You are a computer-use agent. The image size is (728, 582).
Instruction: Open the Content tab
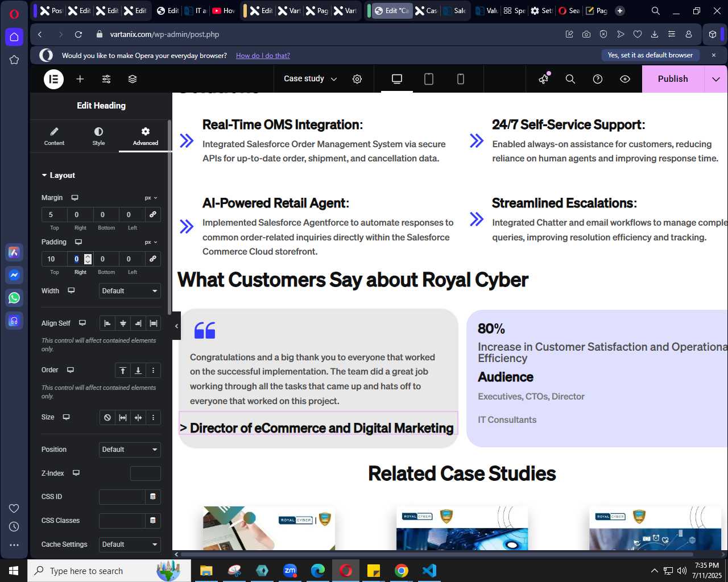tap(54, 136)
